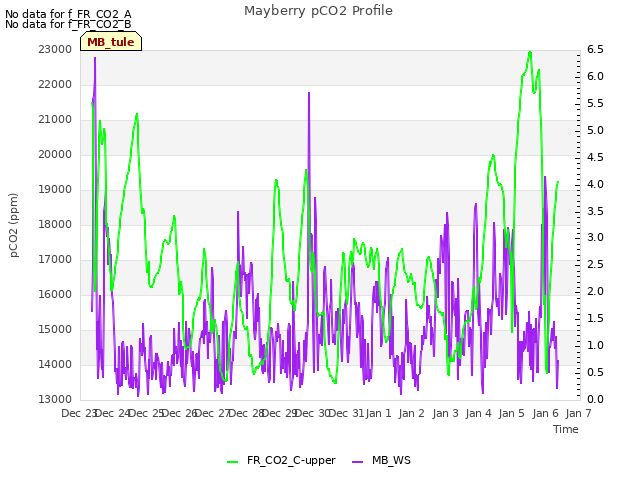Click the 6.0 right axis tick label
This screenshot has width=640, height=480.
(x=595, y=76)
